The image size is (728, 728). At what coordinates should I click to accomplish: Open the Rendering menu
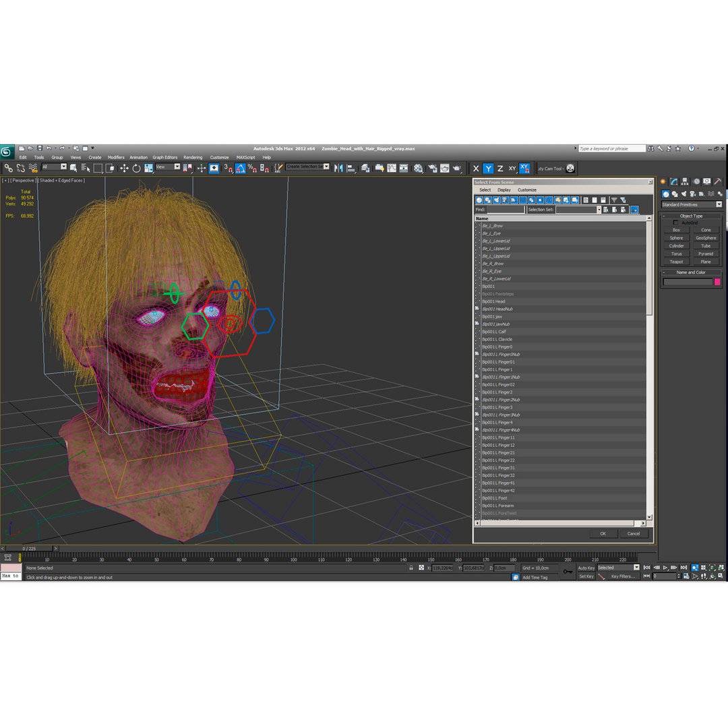coord(193,157)
